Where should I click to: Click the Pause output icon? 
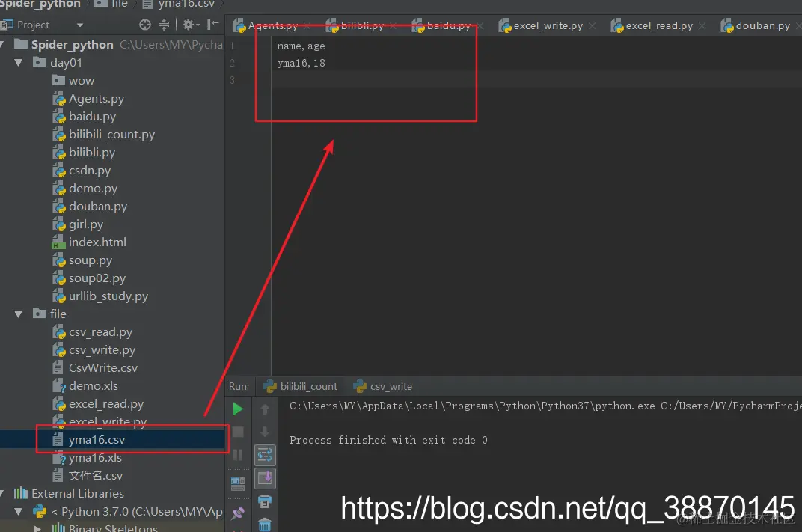[x=238, y=455]
